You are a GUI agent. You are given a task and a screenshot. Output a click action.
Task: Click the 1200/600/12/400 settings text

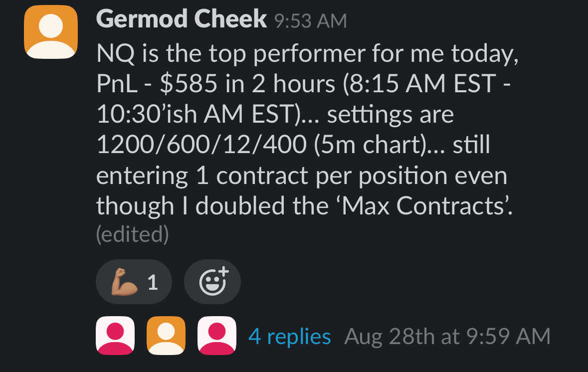202,145
